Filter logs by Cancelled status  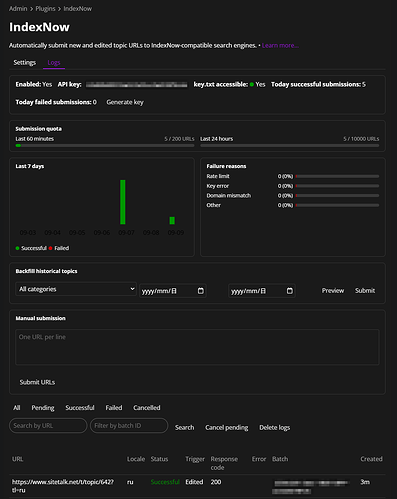point(147,408)
